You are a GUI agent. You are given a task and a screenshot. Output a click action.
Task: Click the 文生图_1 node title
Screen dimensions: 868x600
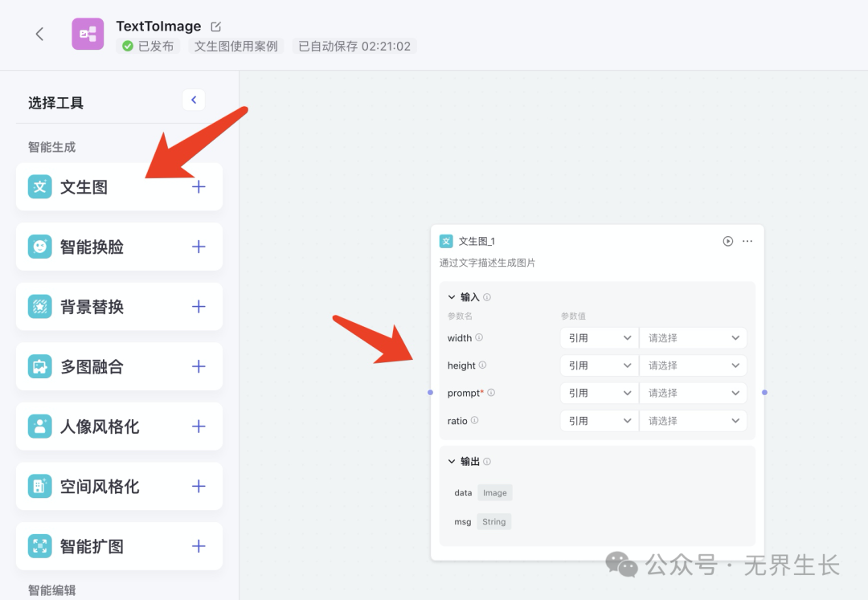477,241
